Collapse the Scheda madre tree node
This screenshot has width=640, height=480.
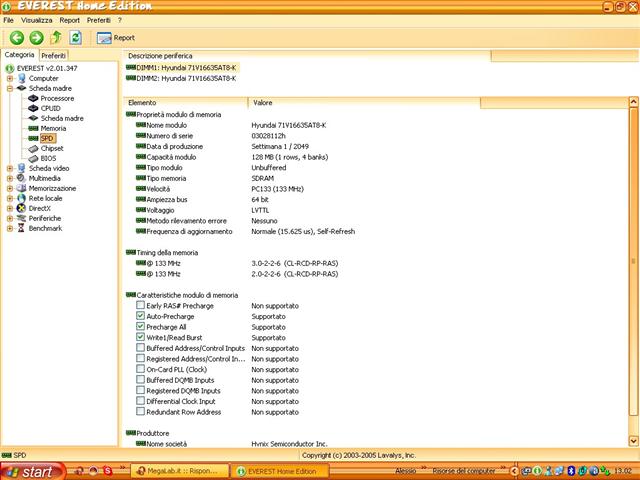point(10,88)
